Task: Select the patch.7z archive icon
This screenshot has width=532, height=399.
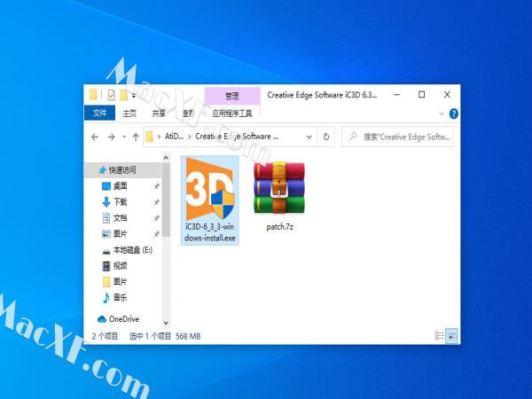Action: (279, 188)
